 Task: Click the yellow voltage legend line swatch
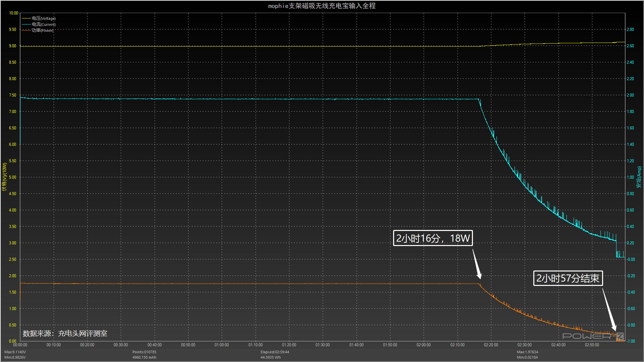tap(26, 18)
